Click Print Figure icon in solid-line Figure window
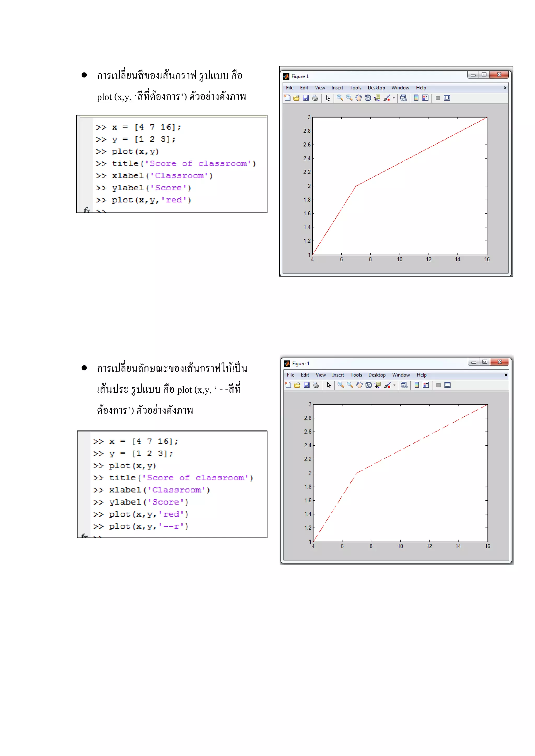The image size is (535, 756). point(315,98)
